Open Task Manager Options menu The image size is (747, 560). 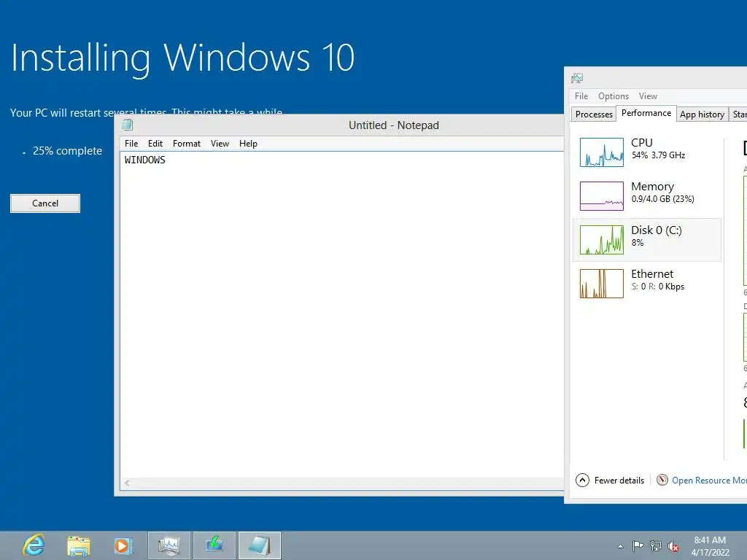pos(613,96)
